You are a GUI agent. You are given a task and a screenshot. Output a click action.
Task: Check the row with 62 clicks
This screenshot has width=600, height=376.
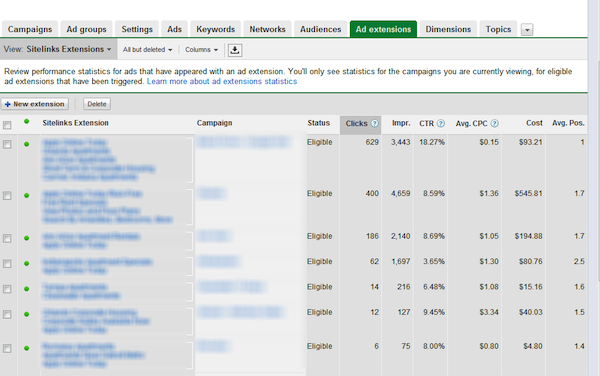point(7,264)
